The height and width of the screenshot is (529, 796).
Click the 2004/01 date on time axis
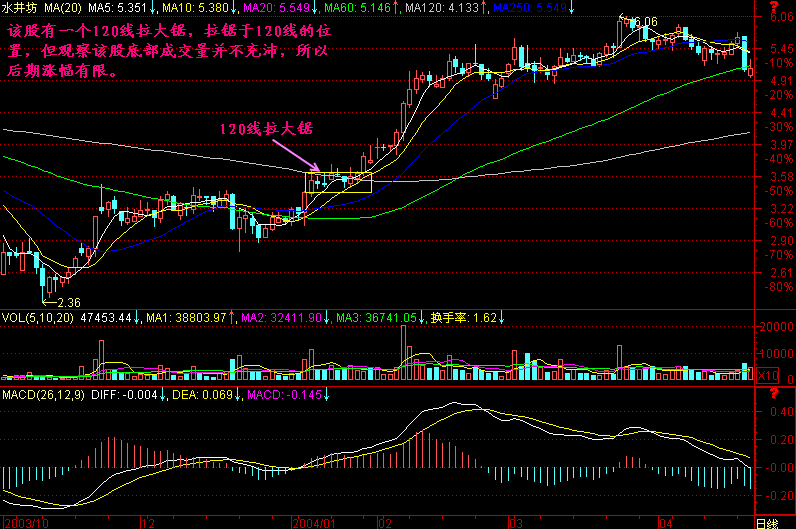(x=313, y=523)
